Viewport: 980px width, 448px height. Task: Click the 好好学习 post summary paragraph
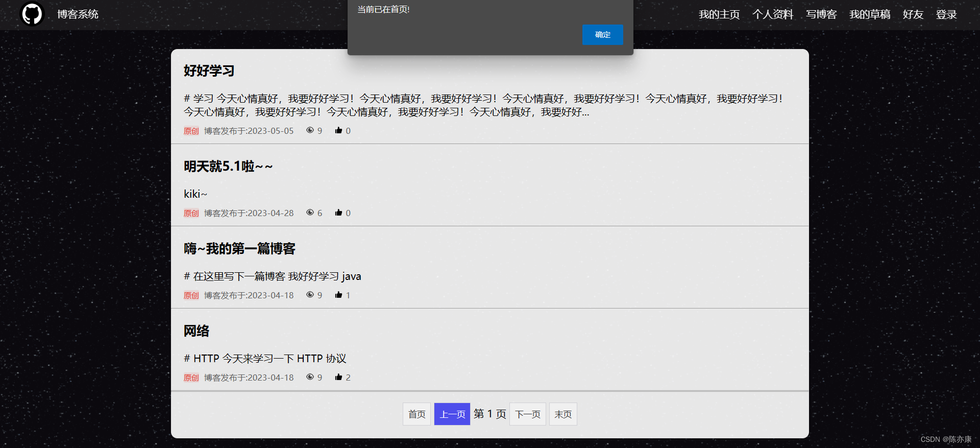coord(483,105)
